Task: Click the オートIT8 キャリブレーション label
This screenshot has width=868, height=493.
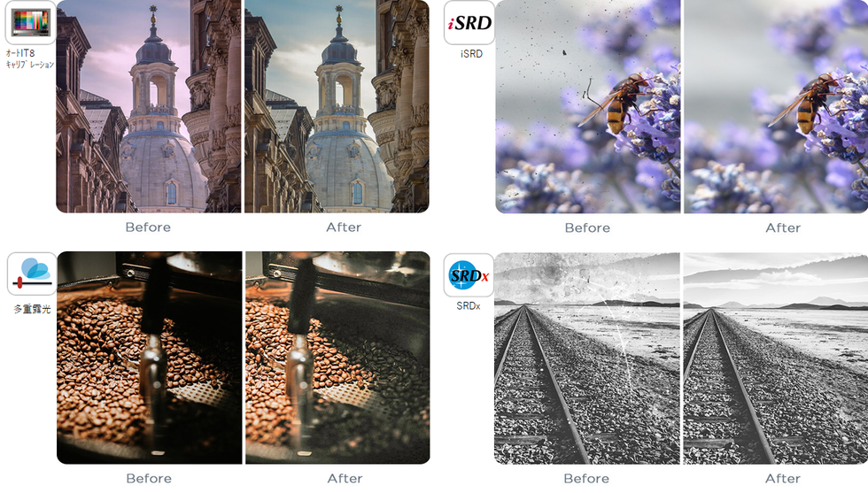Action: (x=29, y=58)
